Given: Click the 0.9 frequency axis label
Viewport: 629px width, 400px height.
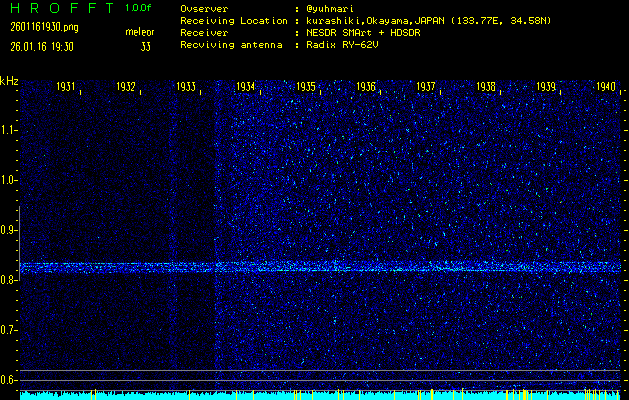Looking at the screenshot, I should coord(7,230).
